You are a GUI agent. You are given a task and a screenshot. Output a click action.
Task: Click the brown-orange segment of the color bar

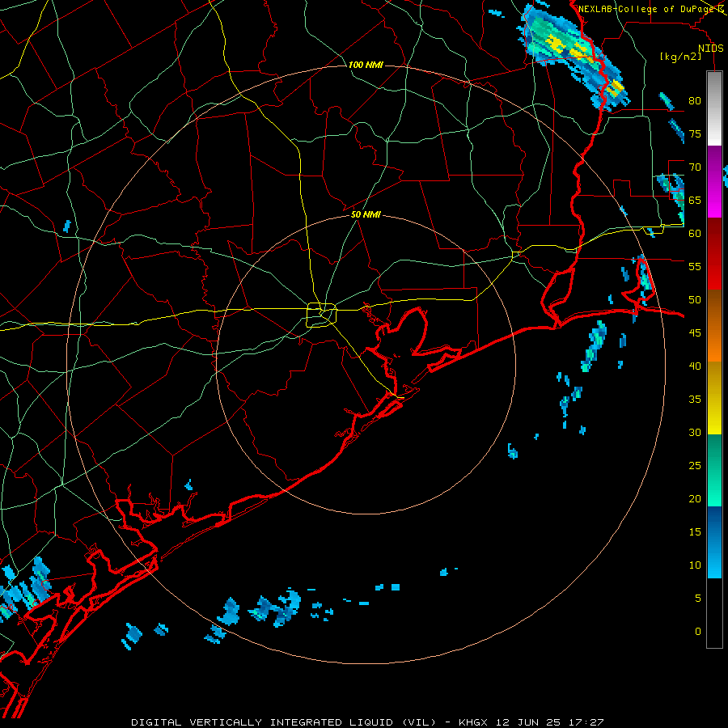click(714, 325)
